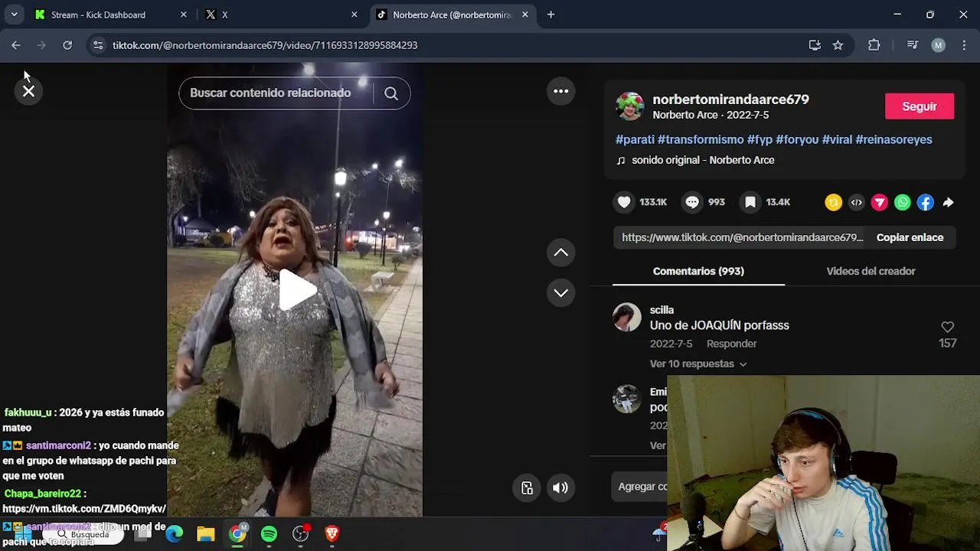This screenshot has height=551, width=980.
Task: Click the search magnifier in related content box
Action: [x=391, y=93]
